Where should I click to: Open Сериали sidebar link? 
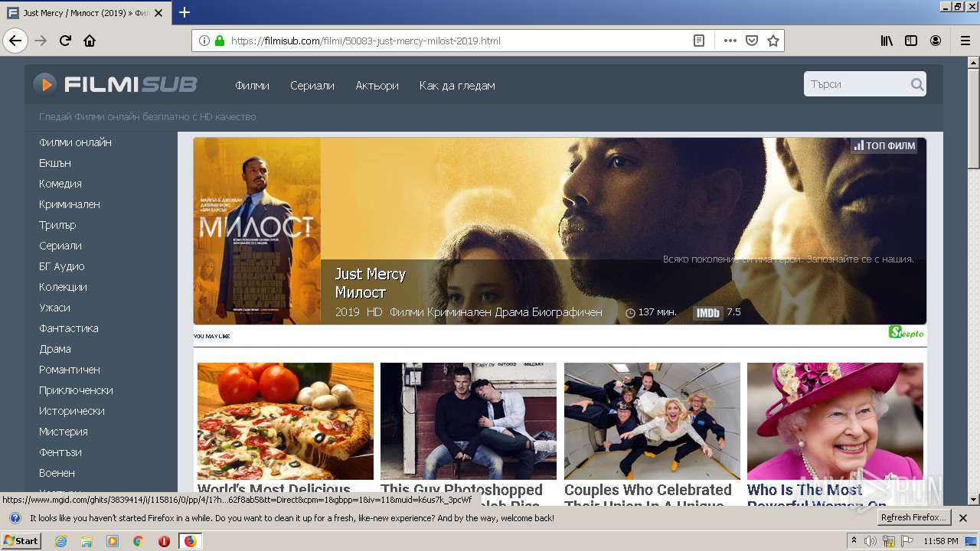click(60, 246)
